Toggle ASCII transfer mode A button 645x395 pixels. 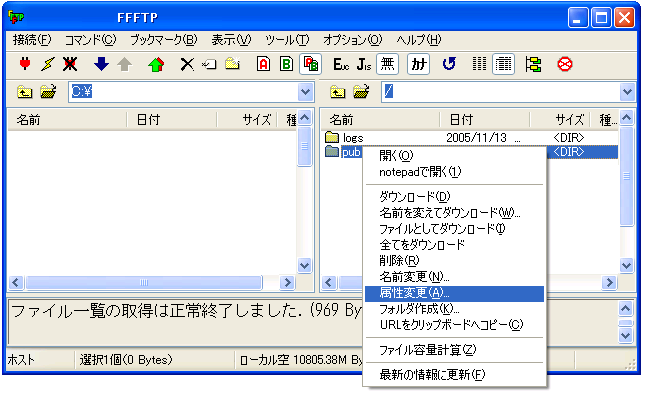[263, 64]
